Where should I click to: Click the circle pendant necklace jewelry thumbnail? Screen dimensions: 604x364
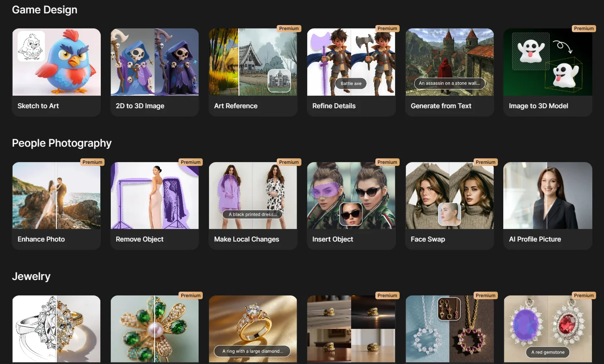450,329
